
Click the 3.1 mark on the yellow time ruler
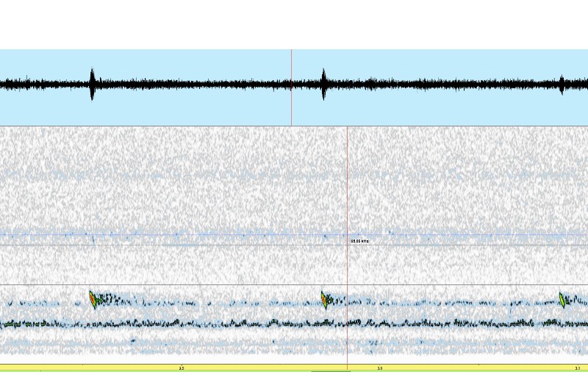coord(577,367)
